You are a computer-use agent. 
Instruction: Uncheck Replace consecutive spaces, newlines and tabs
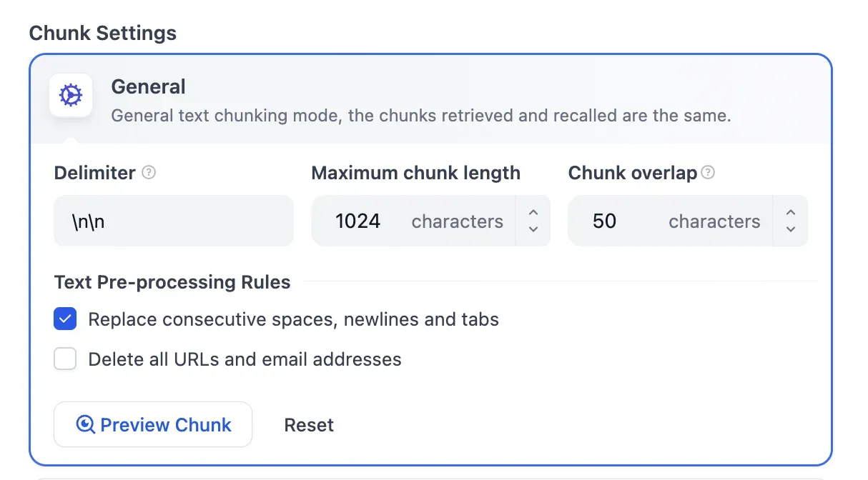[65, 319]
